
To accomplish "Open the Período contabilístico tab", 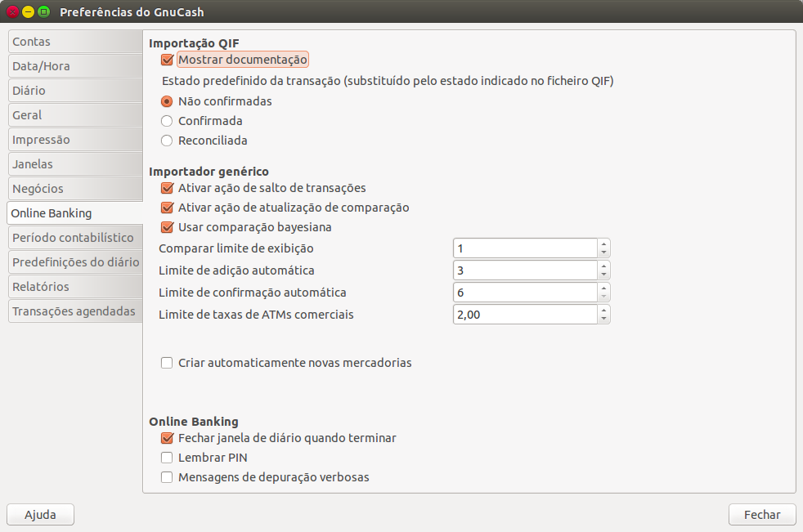I will 74,238.
